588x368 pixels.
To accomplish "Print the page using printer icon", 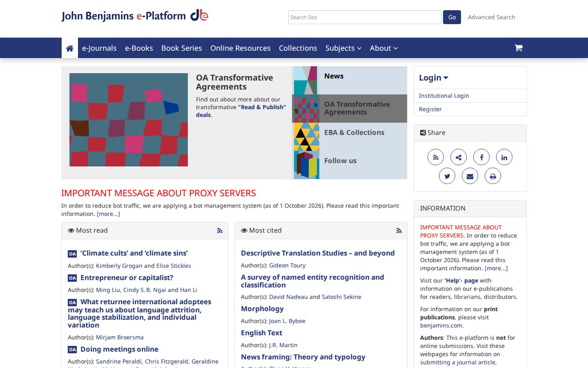I will [493, 176].
